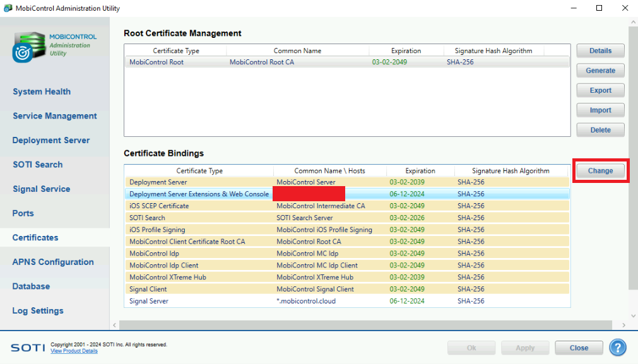This screenshot has height=364, width=638.
Task: Open Signal Service section
Action: 41,189
